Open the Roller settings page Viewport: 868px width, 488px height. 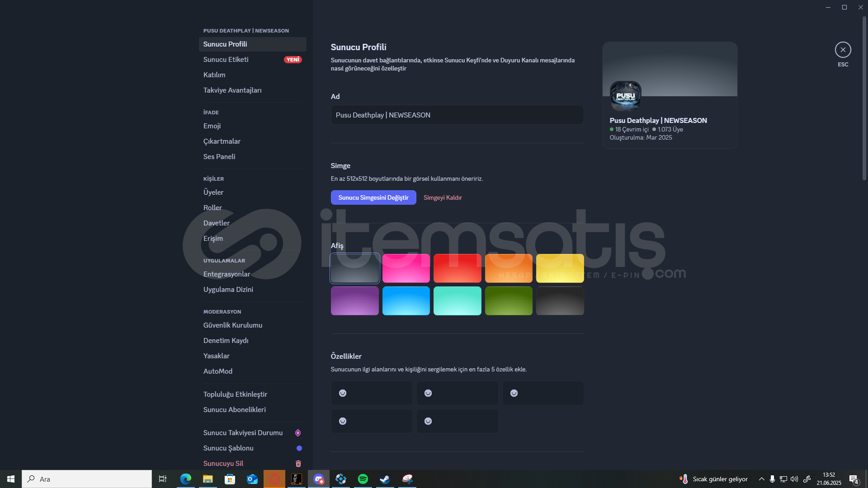click(x=252, y=208)
